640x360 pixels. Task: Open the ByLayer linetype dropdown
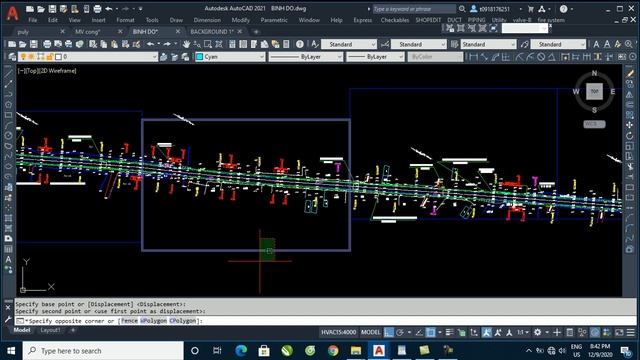point(305,57)
